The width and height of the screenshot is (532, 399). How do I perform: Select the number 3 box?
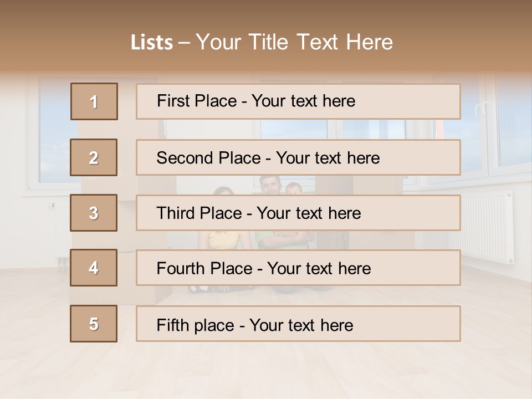[x=94, y=213]
